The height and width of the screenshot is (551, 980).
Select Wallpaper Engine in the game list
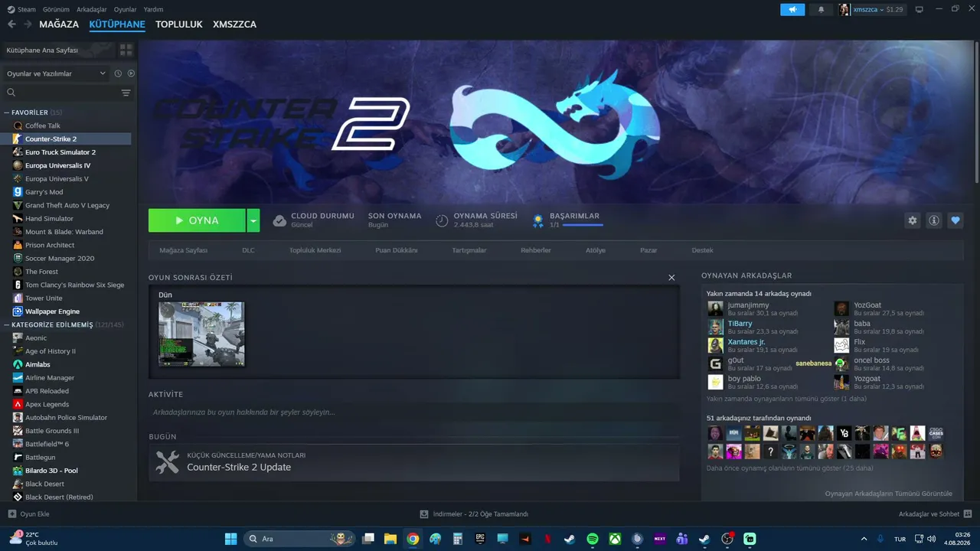coord(52,311)
